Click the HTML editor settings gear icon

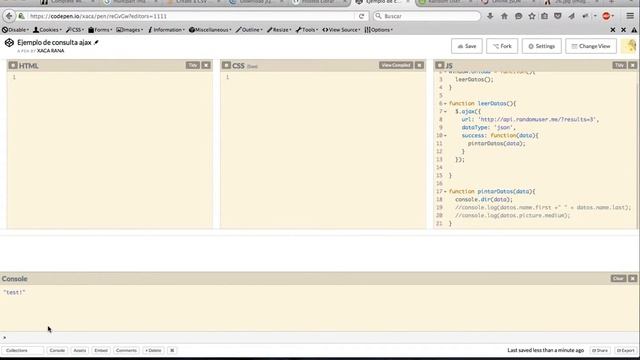13,65
